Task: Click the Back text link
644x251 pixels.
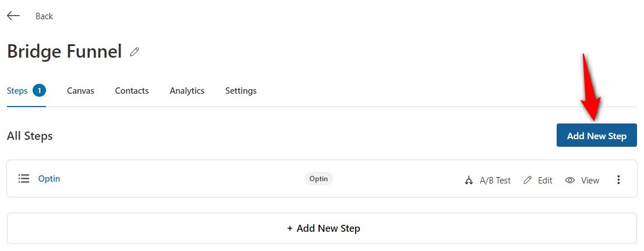Action: pyautogui.click(x=44, y=16)
